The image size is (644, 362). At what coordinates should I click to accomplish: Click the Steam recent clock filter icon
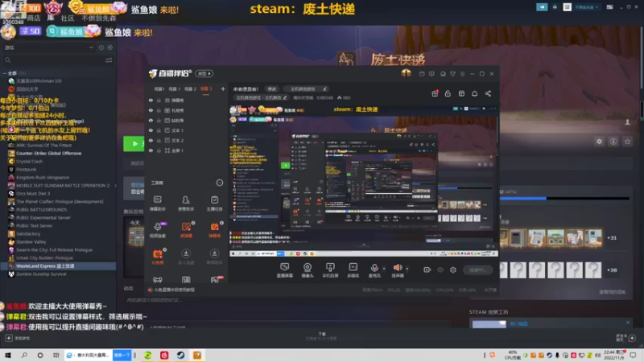tap(101, 47)
